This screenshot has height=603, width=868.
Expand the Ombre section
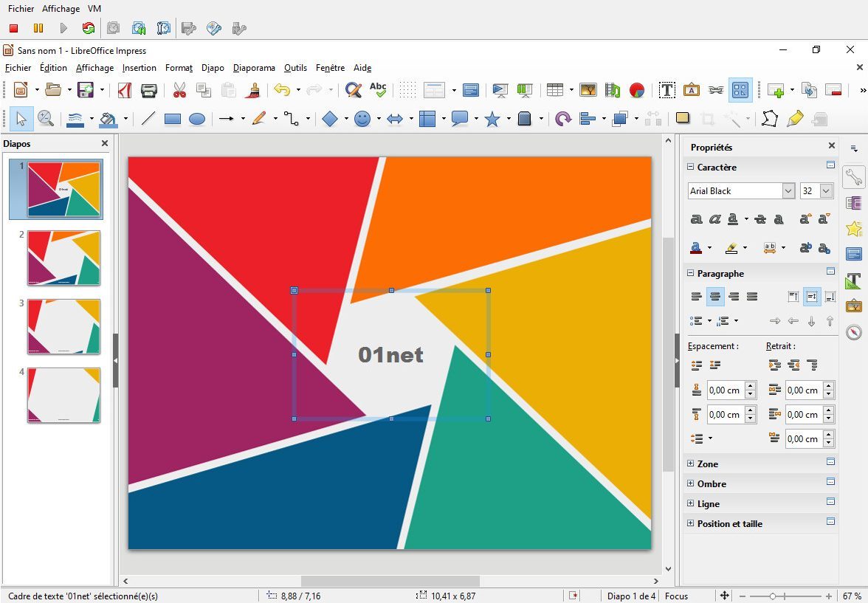point(691,484)
